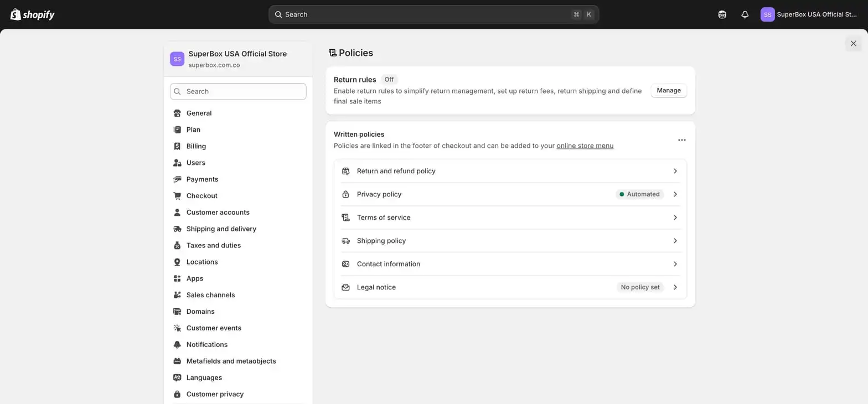This screenshot has height=404, width=868.
Task: Open Shipping policy chevron
Action: [675, 241]
